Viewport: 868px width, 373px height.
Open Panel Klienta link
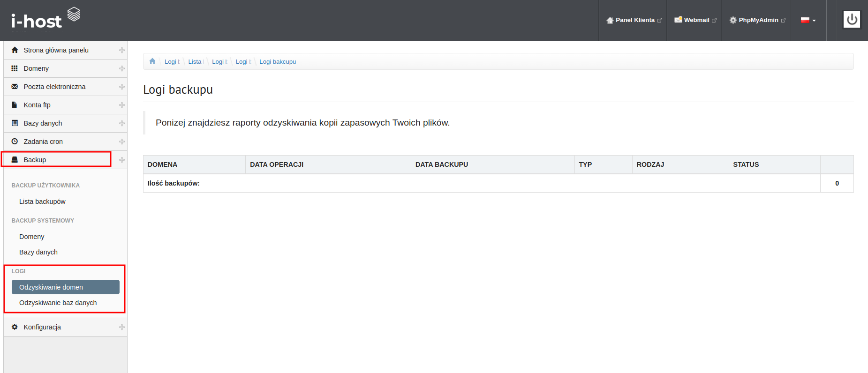click(634, 20)
